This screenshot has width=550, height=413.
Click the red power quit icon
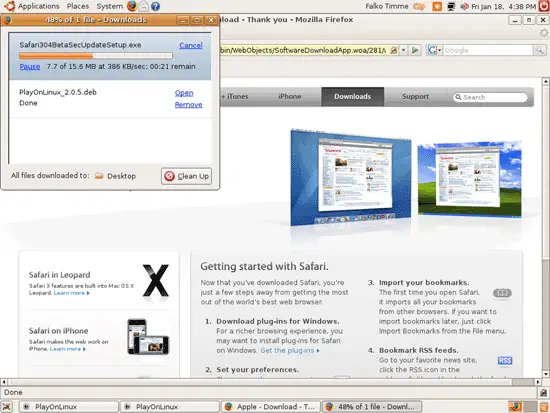tap(544, 6)
